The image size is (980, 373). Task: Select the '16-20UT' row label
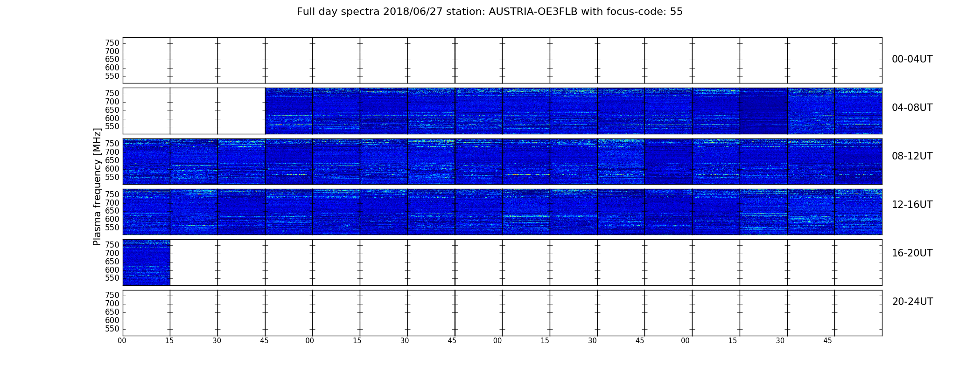pos(912,253)
